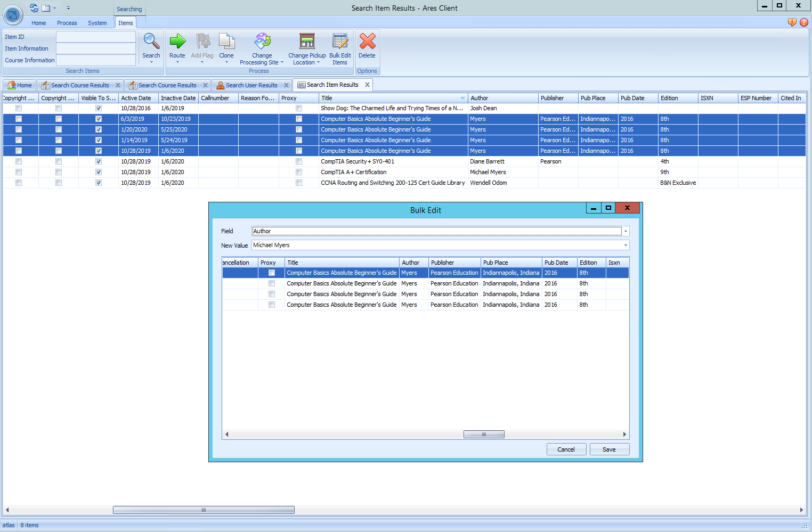Viewport: 812px width, 532px height.
Task: Click the Search magnifier icon
Action: click(x=151, y=47)
